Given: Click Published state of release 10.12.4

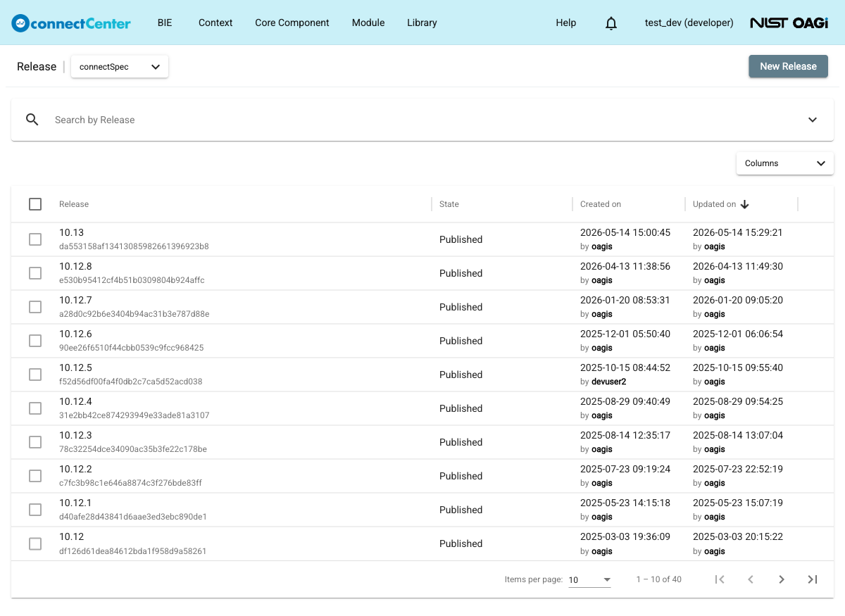Looking at the screenshot, I should tap(461, 408).
